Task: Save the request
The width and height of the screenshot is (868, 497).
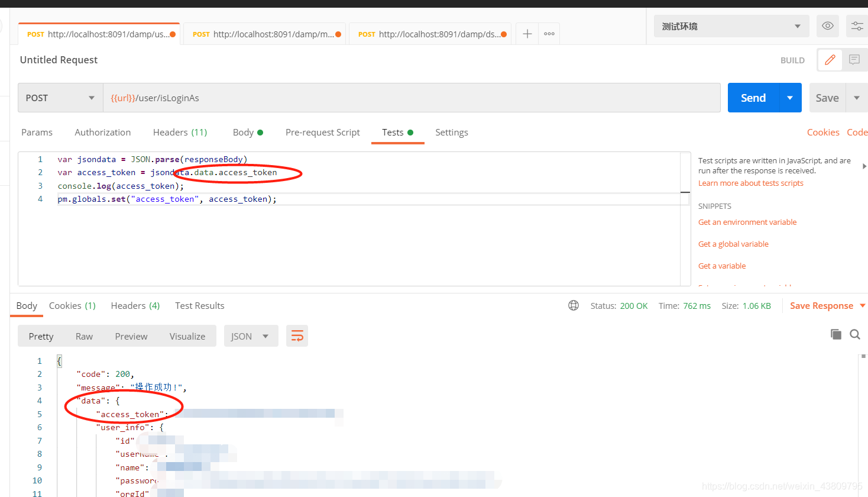Action: pyautogui.click(x=827, y=98)
